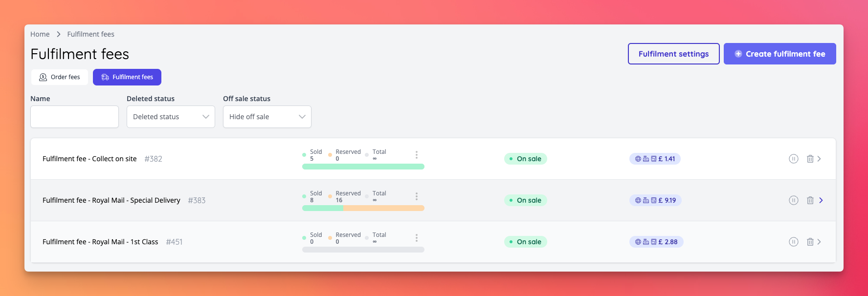The height and width of the screenshot is (296, 868).
Task: Expand the 1st Class row chevron
Action: tap(820, 242)
